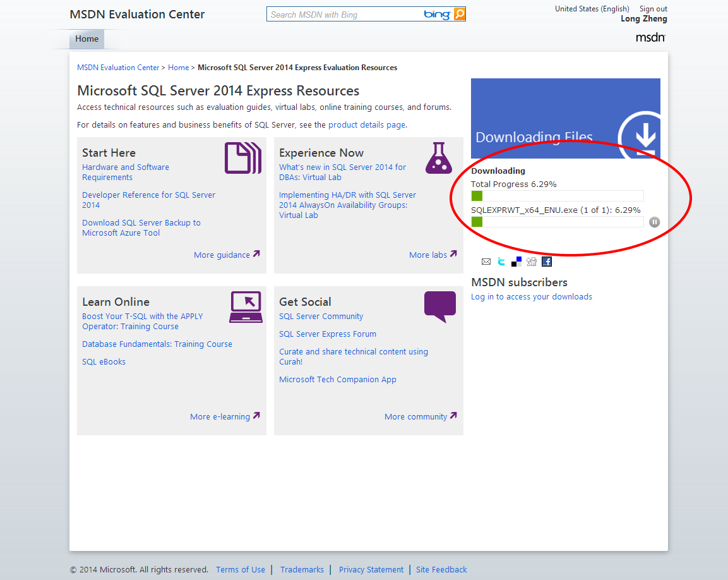Share to Facebook using the Facebook icon
The image size is (728, 580).
[x=547, y=261]
